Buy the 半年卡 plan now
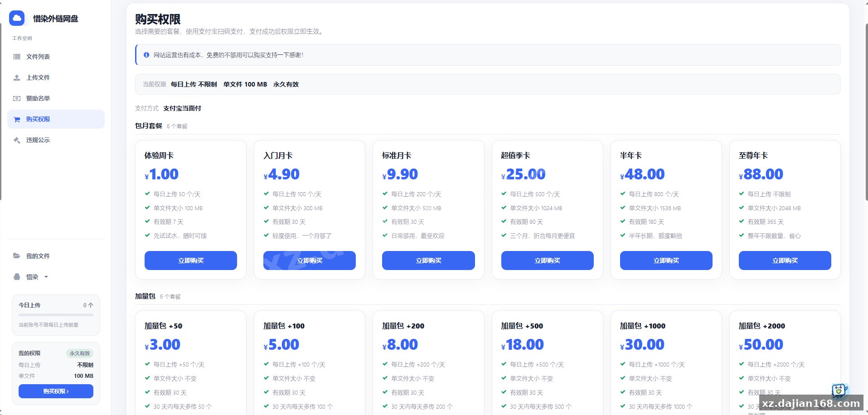The height and width of the screenshot is (415, 868). [666, 261]
